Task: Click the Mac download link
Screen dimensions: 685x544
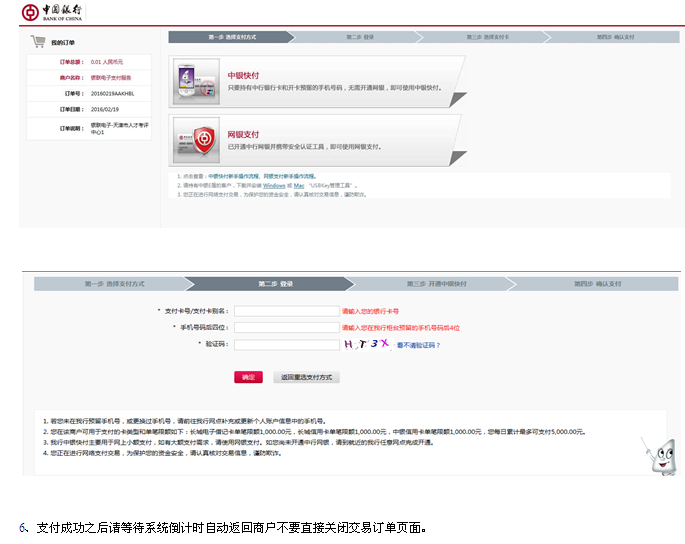Action: tap(299, 185)
